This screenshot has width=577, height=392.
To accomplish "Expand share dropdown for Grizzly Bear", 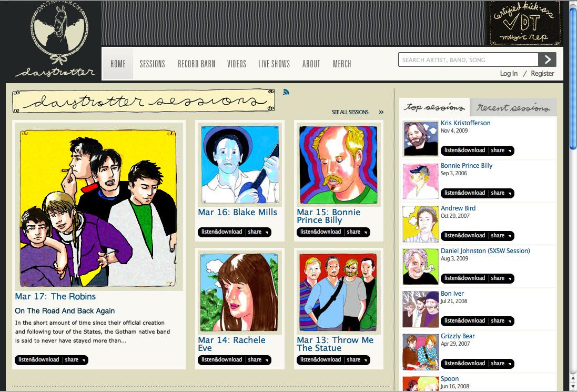I will pos(501,363).
